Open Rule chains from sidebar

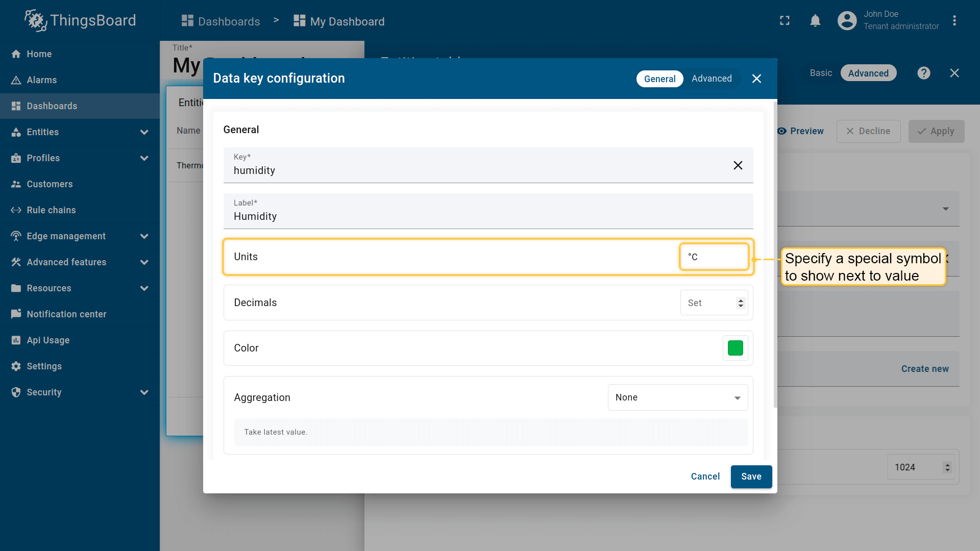[51, 210]
